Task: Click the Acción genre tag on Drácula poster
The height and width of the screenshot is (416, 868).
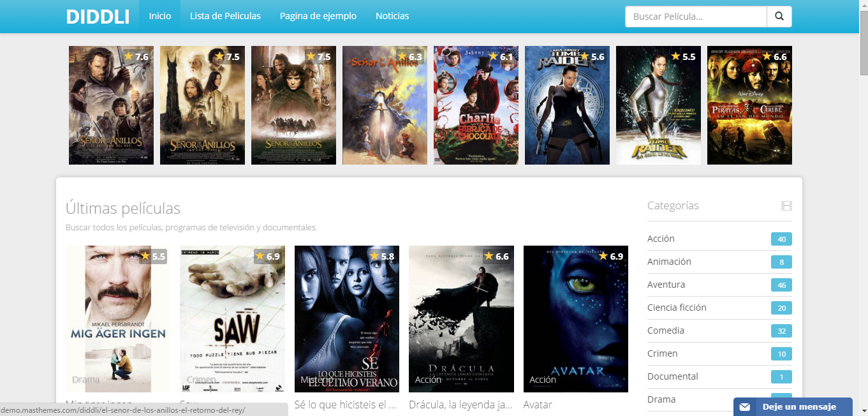Action: click(428, 380)
